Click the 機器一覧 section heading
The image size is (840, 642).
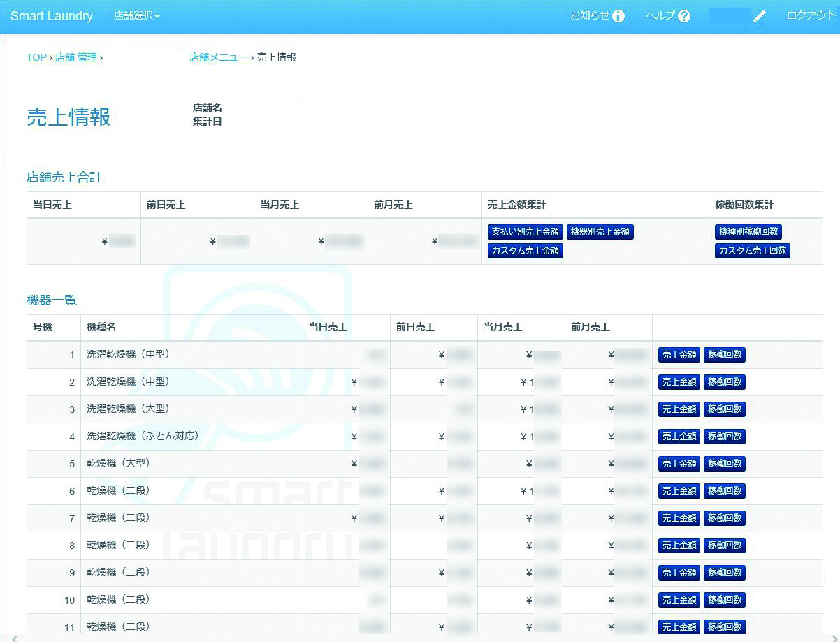click(52, 300)
